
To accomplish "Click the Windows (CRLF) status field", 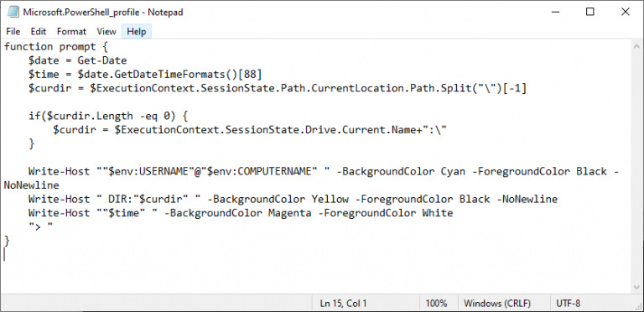I will (497, 304).
